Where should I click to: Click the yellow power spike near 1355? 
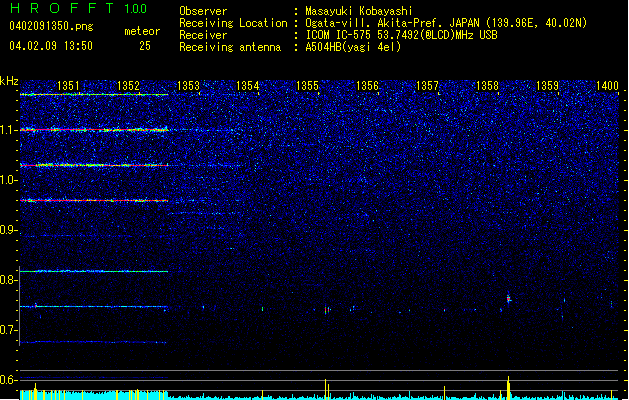tap(326, 389)
